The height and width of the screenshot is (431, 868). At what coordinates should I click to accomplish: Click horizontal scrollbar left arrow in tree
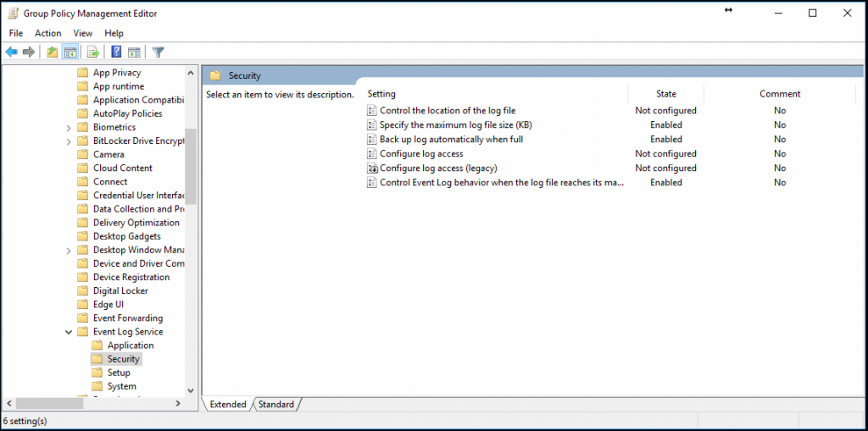click(8, 404)
